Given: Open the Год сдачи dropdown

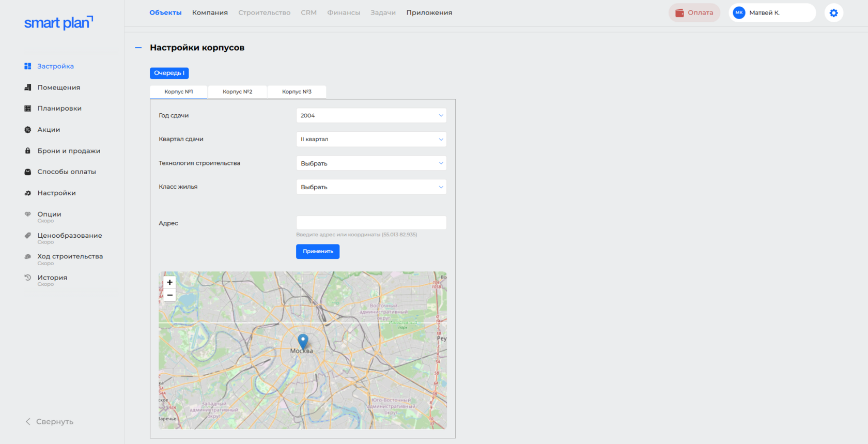Looking at the screenshot, I should (x=371, y=116).
